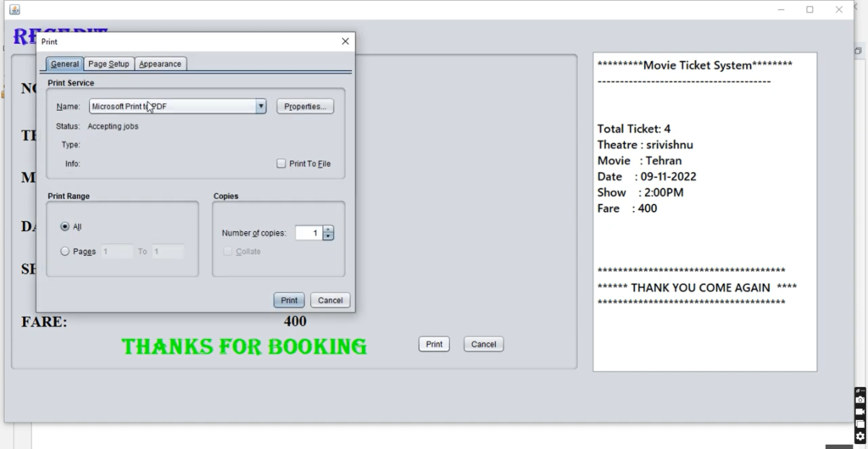
Task: Click the window copy icon in recorder toolbar
Action: pyautogui.click(x=860, y=424)
